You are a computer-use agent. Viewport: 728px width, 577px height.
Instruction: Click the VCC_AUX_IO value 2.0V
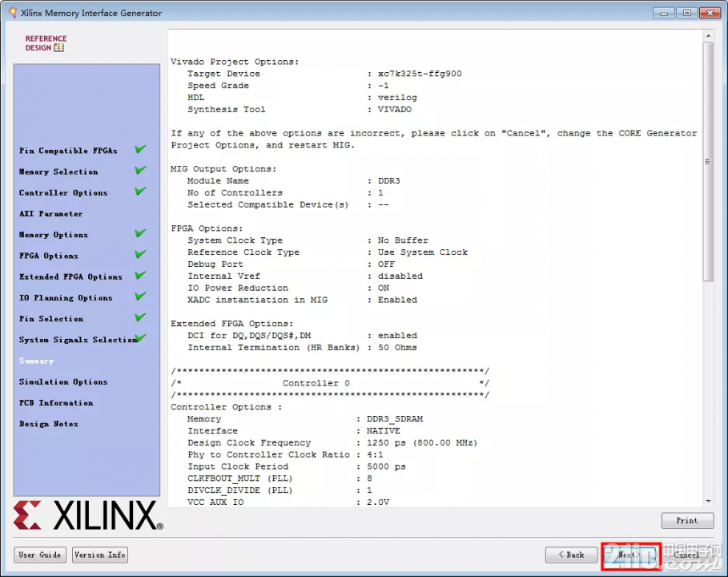pos(378,502)
